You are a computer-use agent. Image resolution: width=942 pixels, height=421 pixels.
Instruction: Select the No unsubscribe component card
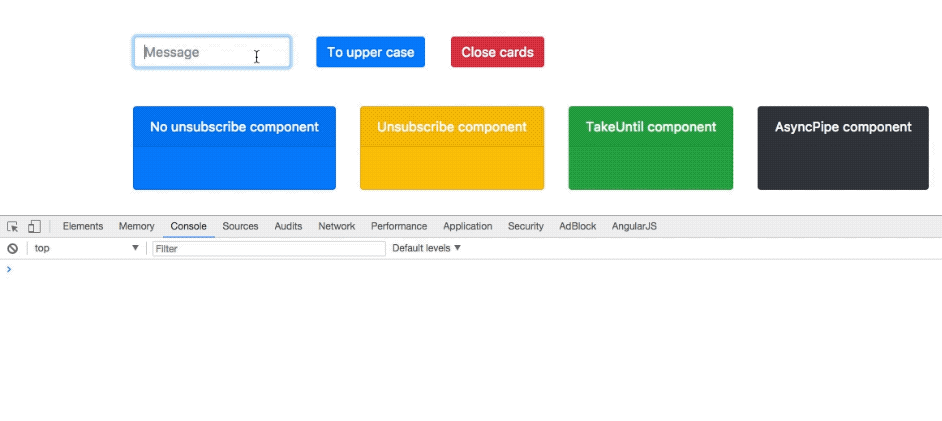coord(234,147)
